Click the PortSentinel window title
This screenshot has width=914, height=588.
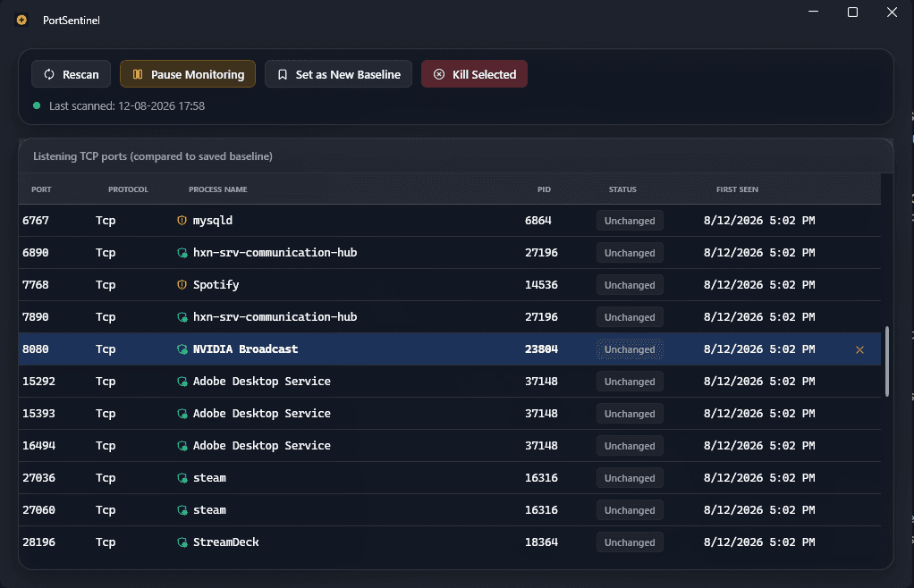72,21
